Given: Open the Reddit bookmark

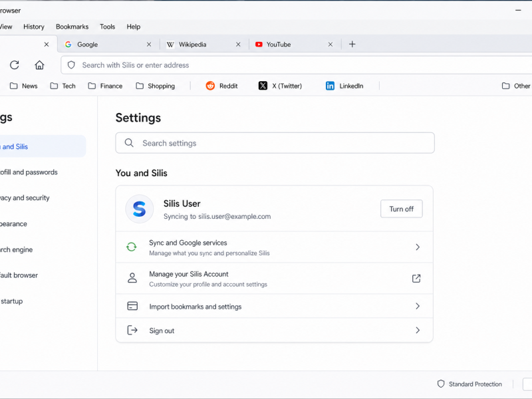Looking at the screenshot, I should (222, 86).
